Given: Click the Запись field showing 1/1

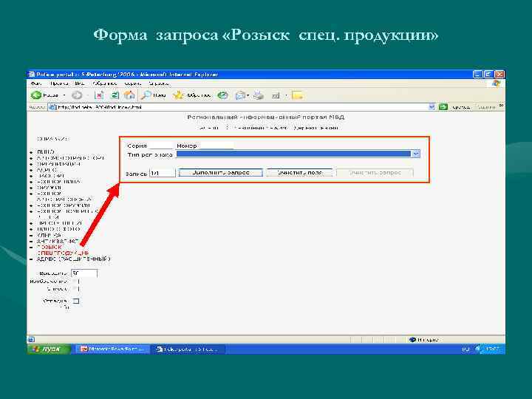Looking at the screenshot, I should click(162, 173).
